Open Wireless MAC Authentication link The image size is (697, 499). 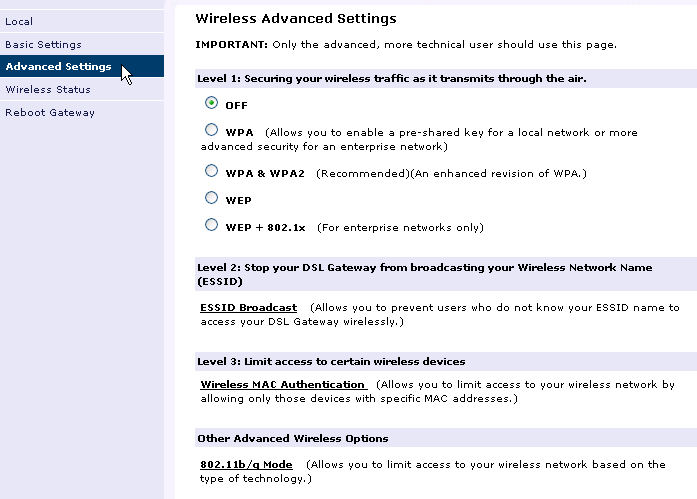tap(283, 384)
